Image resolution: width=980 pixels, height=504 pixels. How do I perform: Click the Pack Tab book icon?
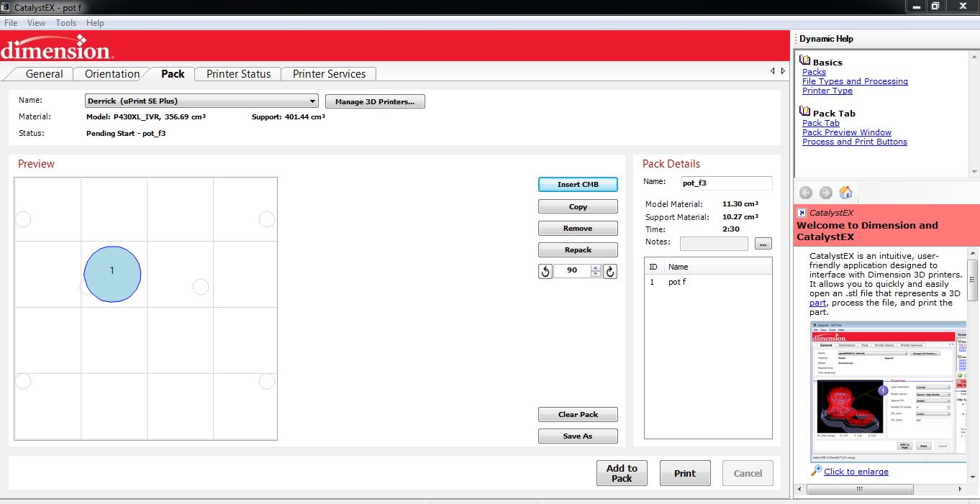click(806, 112)
